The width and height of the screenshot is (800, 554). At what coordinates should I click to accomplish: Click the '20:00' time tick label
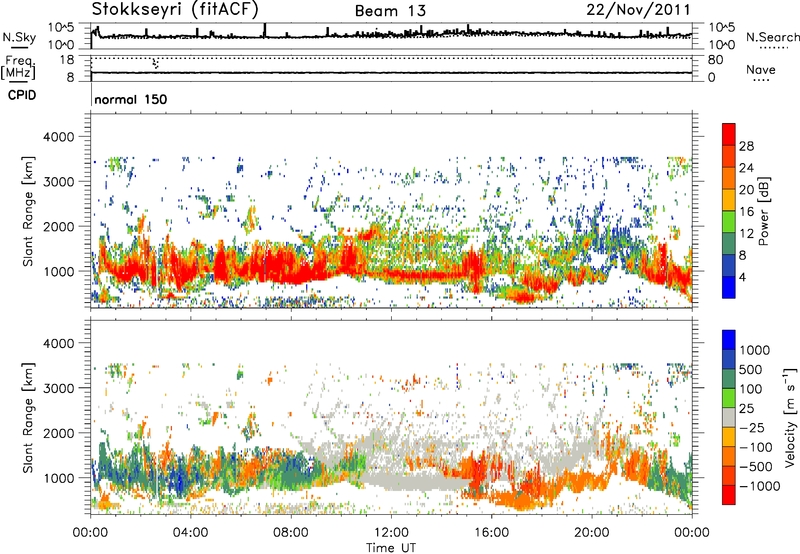[591, 533]
